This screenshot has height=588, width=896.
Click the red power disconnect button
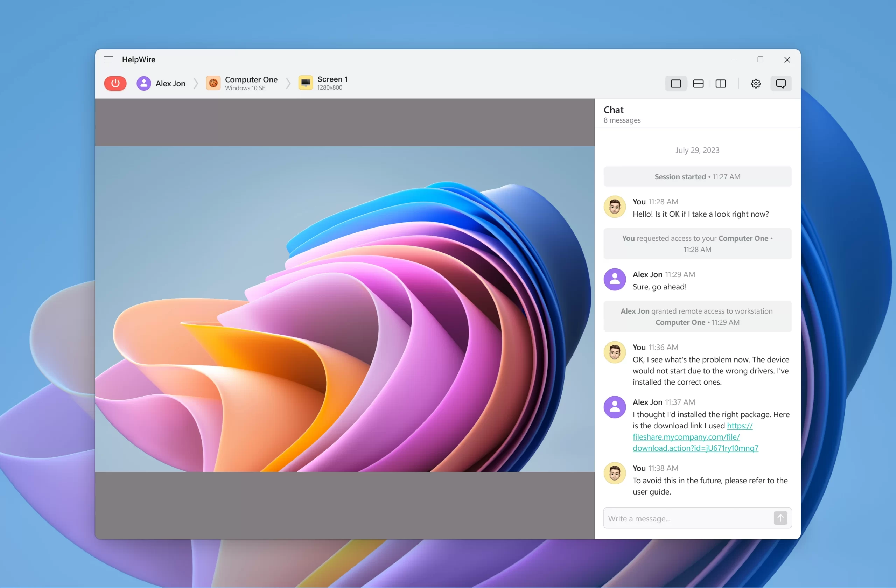(115, 83)
